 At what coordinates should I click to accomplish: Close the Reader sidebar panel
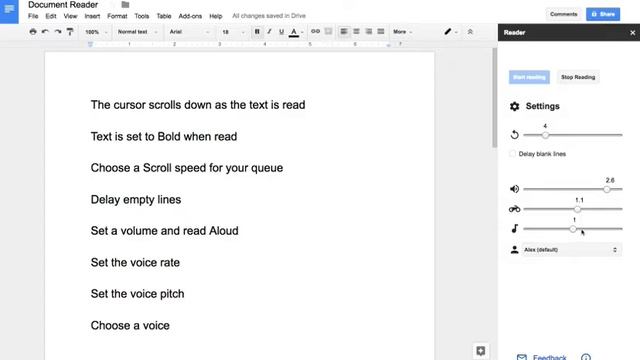pos(632,33)
